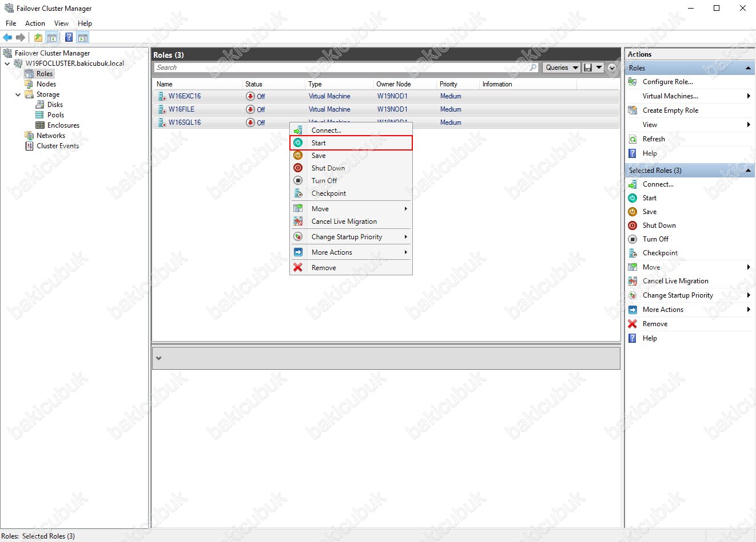Click the blue Help toolbar icon
756x542 pixels.
point(69,37)
